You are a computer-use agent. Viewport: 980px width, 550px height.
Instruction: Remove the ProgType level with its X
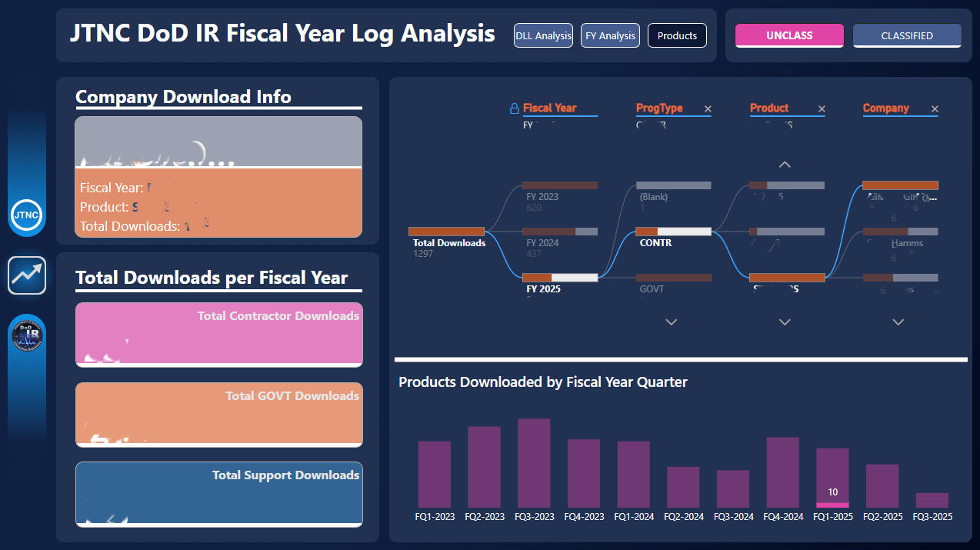(708, 109)
